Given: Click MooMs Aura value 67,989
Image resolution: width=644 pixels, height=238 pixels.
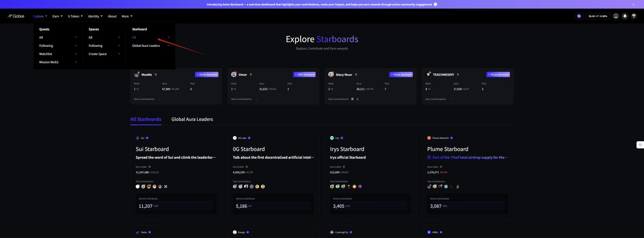Looking at the screenshot, I should coord(167,89).
